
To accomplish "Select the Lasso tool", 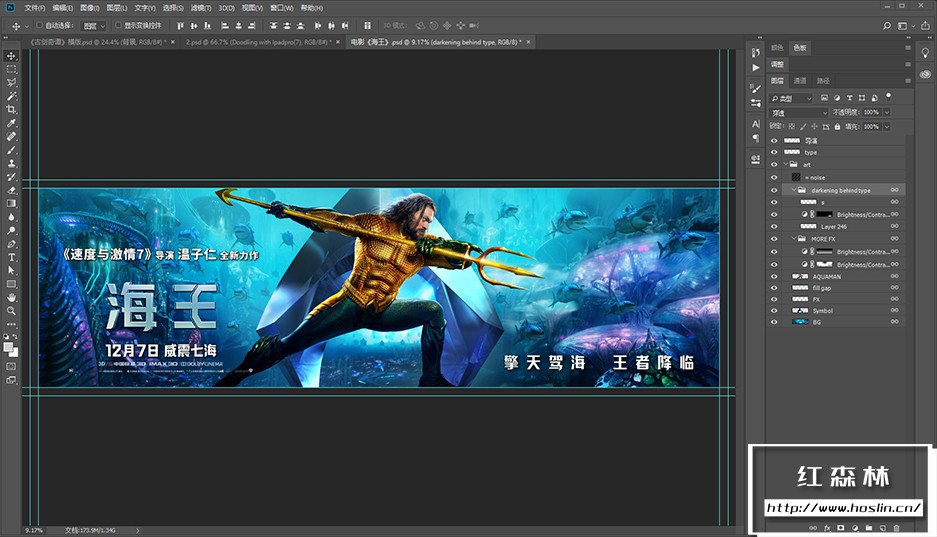I will [11, 82].
